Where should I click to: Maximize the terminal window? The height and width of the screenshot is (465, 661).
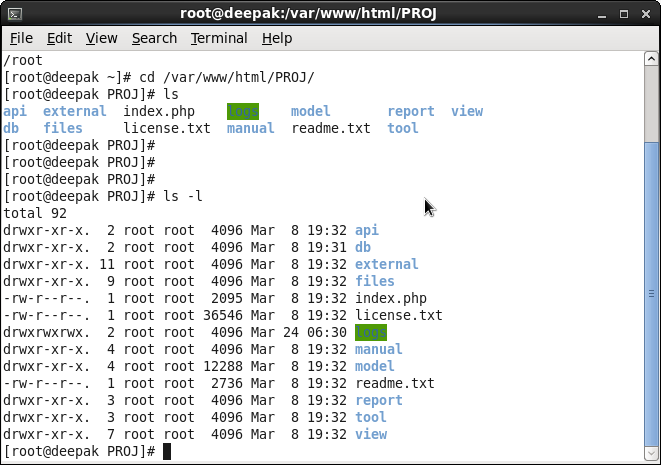click(622, 12)
